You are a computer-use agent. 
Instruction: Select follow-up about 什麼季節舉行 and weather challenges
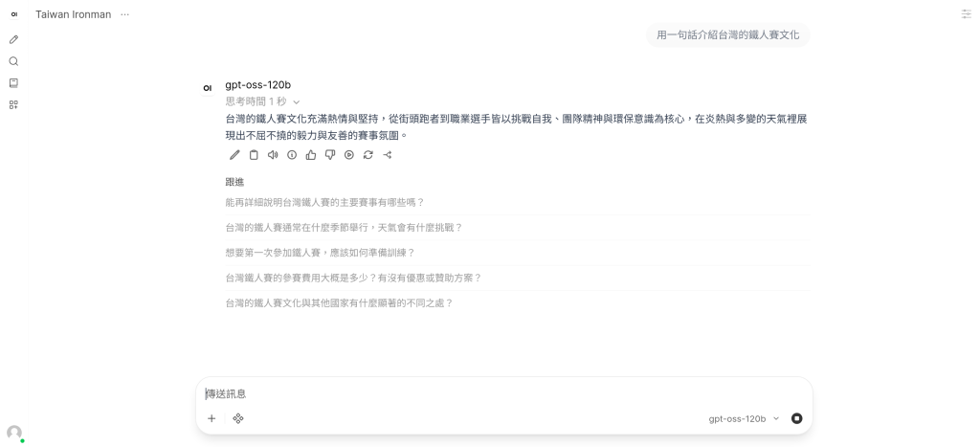click(518, 228)
